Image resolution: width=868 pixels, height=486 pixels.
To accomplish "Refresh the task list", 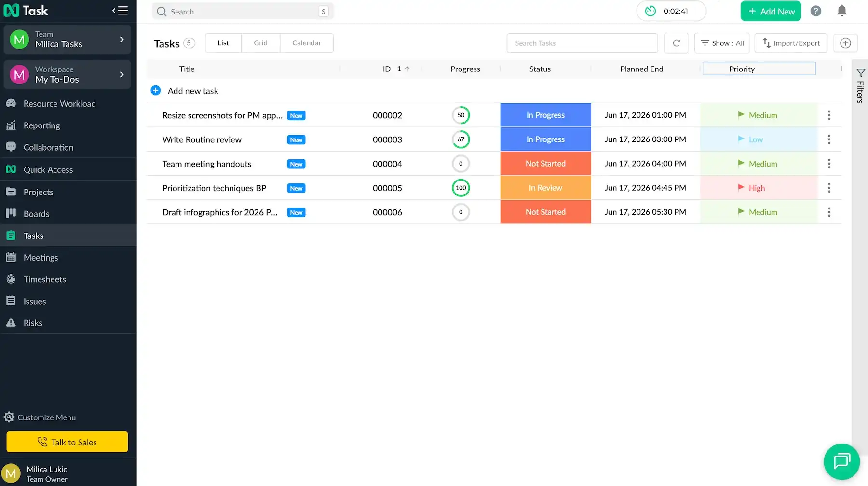I will (676, 43).
